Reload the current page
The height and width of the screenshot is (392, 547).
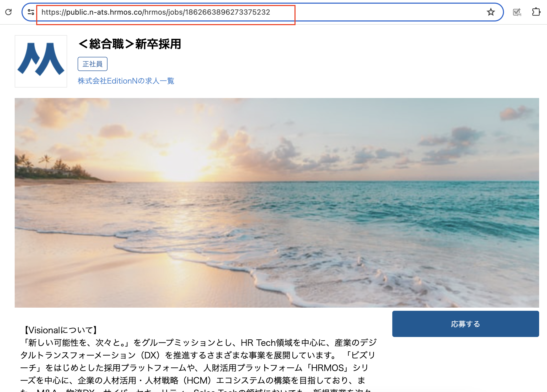pos(9,12)
